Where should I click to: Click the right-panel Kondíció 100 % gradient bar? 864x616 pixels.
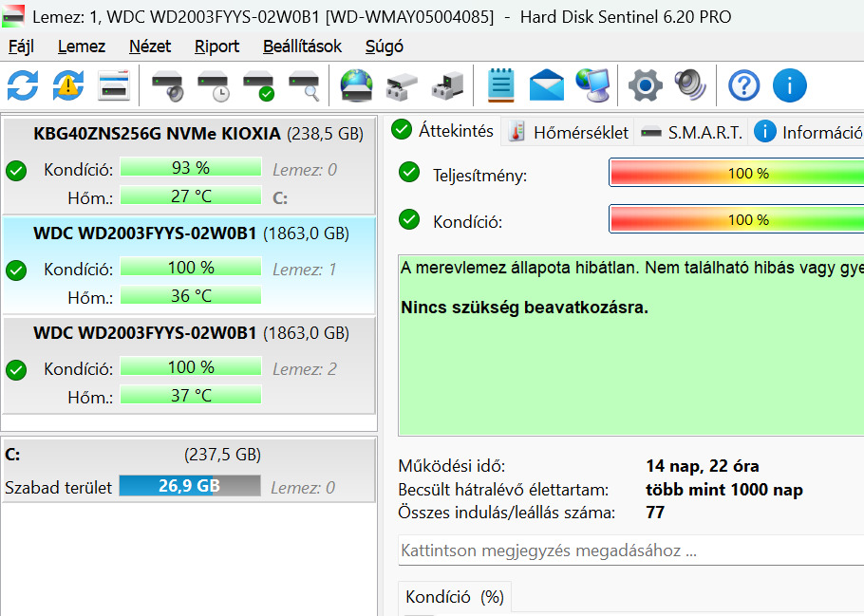(737, 220)
